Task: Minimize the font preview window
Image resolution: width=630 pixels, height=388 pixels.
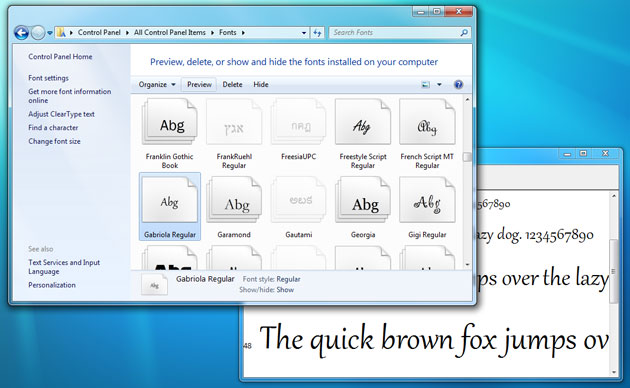Action: [567, 154]
